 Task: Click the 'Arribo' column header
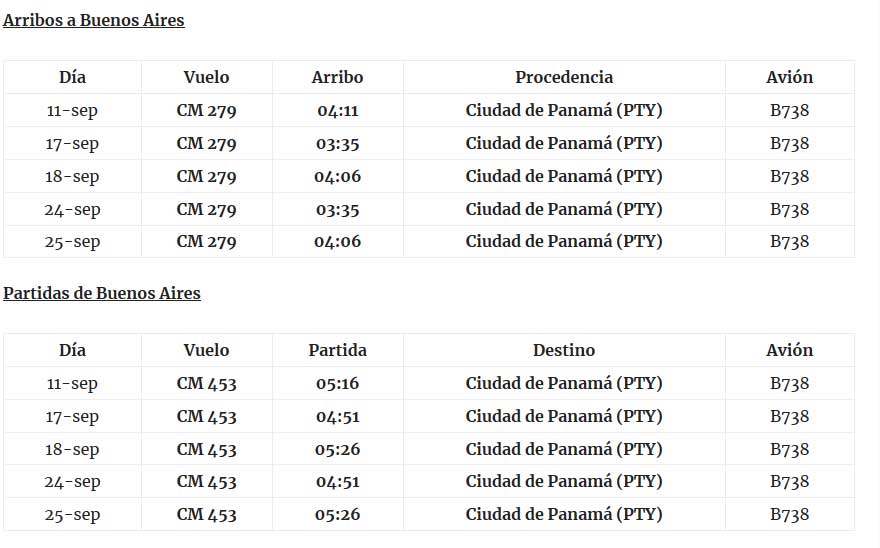337,77
